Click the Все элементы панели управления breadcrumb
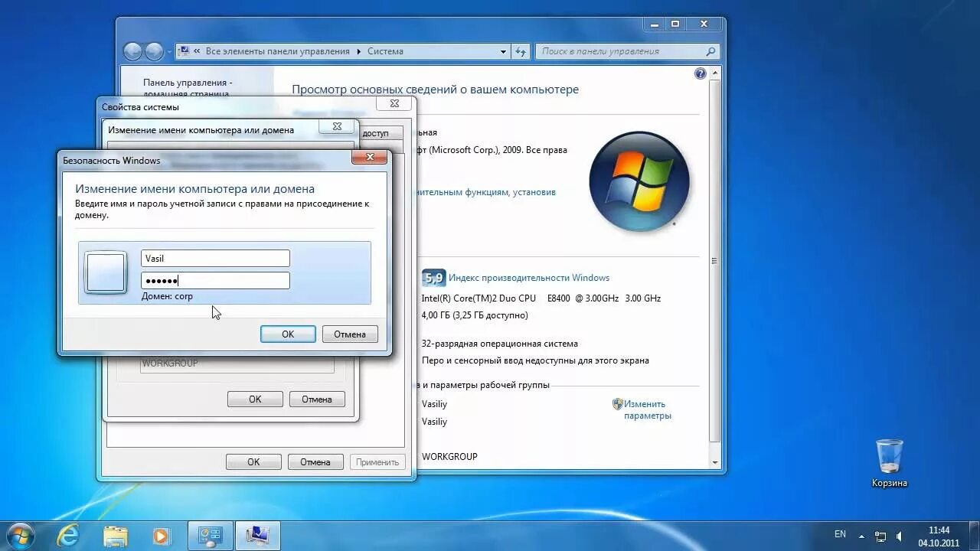Viewport: 980px width, 551px height. tap(279, 51)
